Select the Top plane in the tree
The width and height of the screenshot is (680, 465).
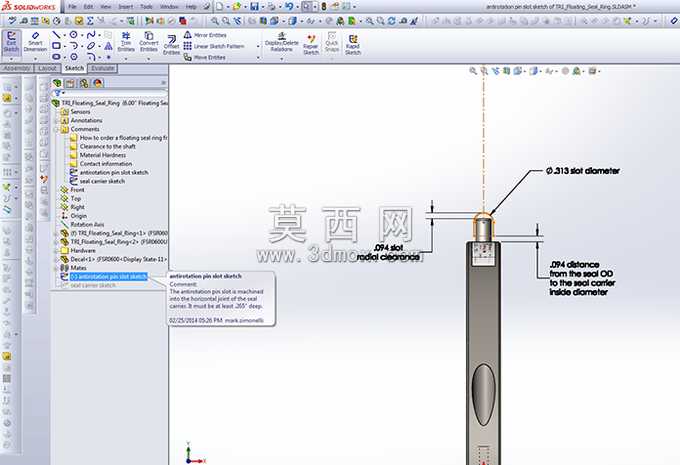75,199
